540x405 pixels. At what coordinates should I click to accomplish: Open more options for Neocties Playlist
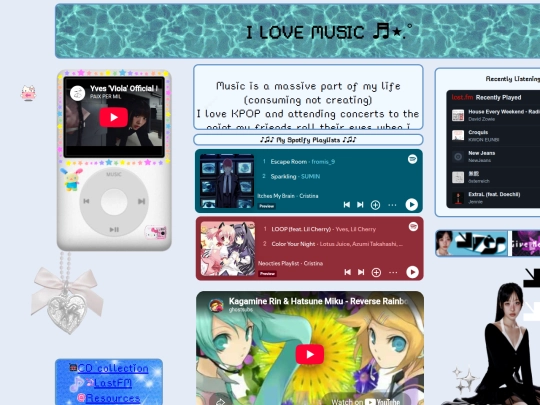coord(393,272)
